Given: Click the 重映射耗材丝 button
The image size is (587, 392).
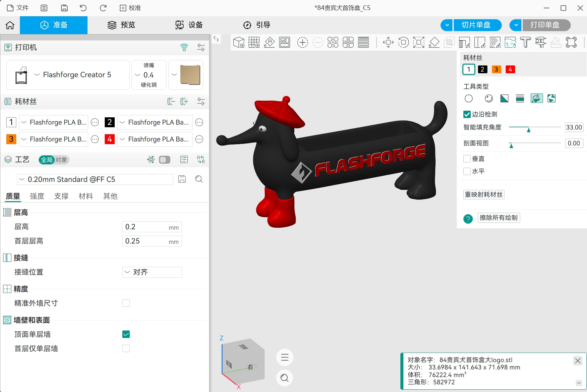Looking at the screenshot, I should 484,195.
